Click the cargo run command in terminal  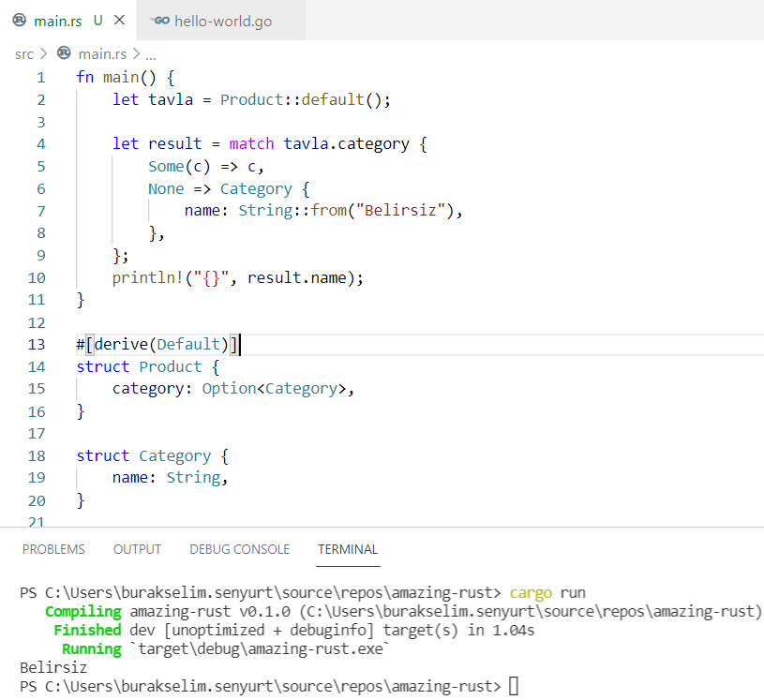pos(545,593)
